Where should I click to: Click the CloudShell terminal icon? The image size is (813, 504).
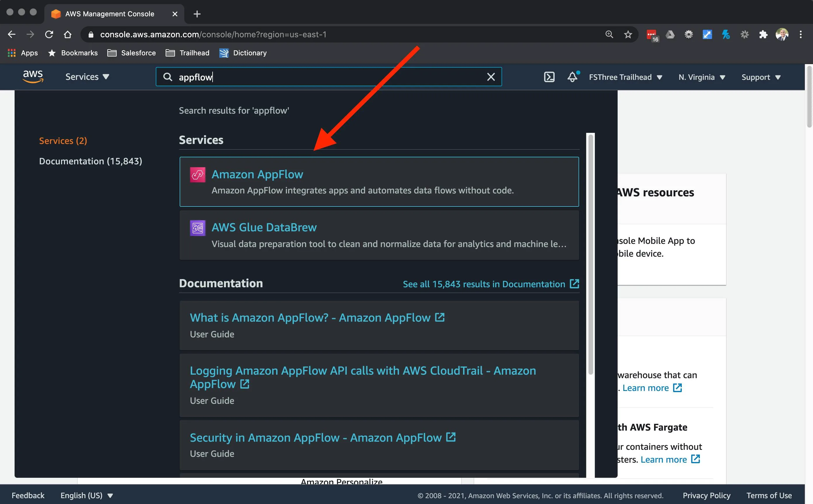[x=549, y=76]
